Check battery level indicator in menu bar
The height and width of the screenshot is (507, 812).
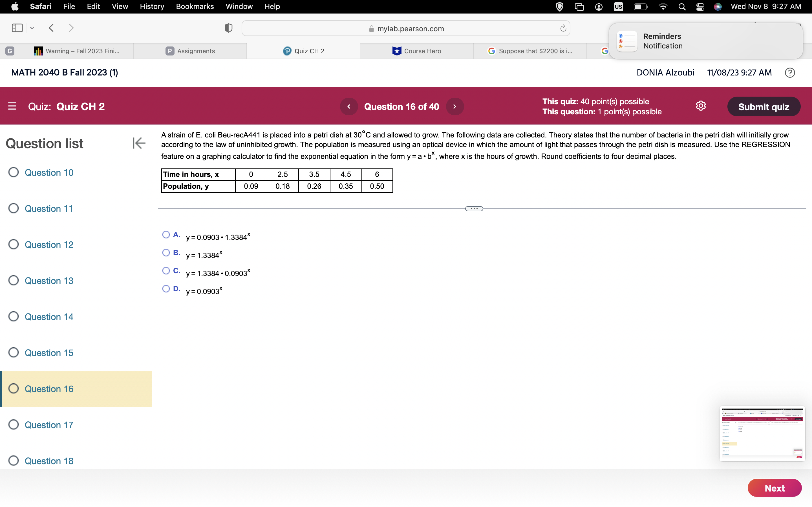click(x=641, y=6)
